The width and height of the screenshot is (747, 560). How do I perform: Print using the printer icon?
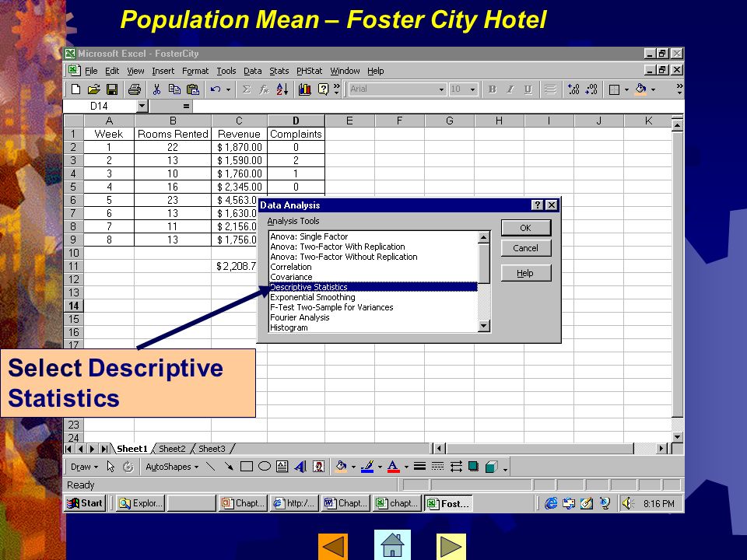pos(135,89)
